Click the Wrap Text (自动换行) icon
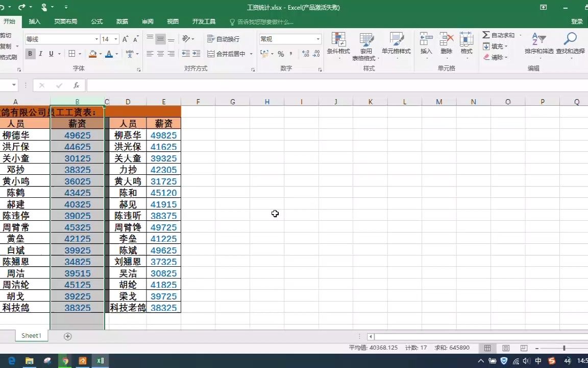588x368 pixels. tap(223, 38)
